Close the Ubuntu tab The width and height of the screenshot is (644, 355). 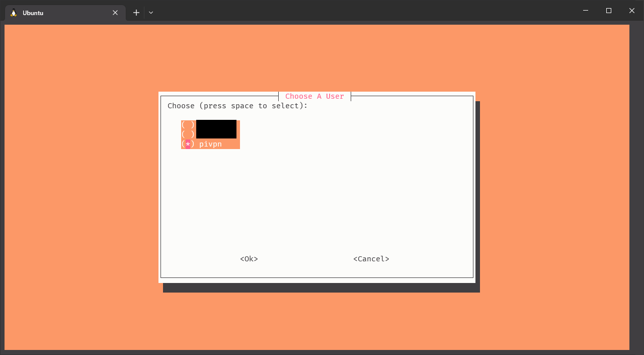click(x=115, y=13)
